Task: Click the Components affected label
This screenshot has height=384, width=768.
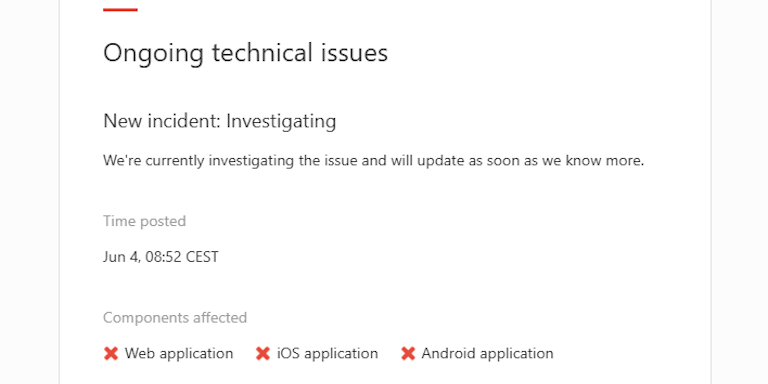Action: pyautogui.click(x=175, y=318)
